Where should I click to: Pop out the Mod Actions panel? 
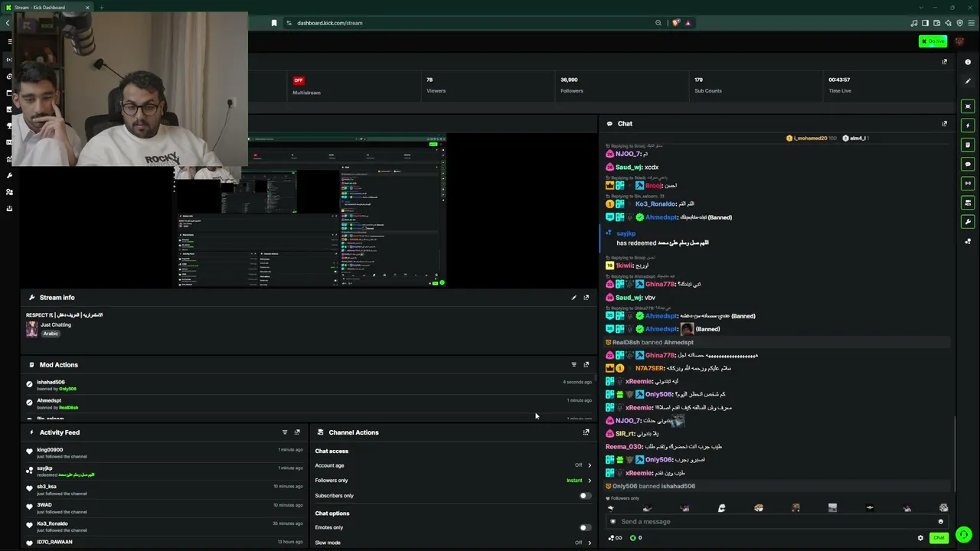pyautogui.click(x=586, y=365)
